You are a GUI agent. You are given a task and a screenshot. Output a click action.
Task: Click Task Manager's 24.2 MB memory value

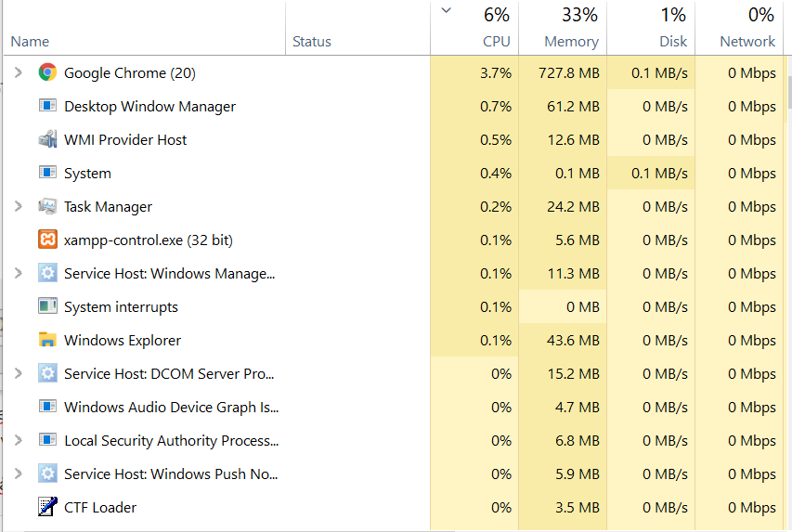[573, 207]
